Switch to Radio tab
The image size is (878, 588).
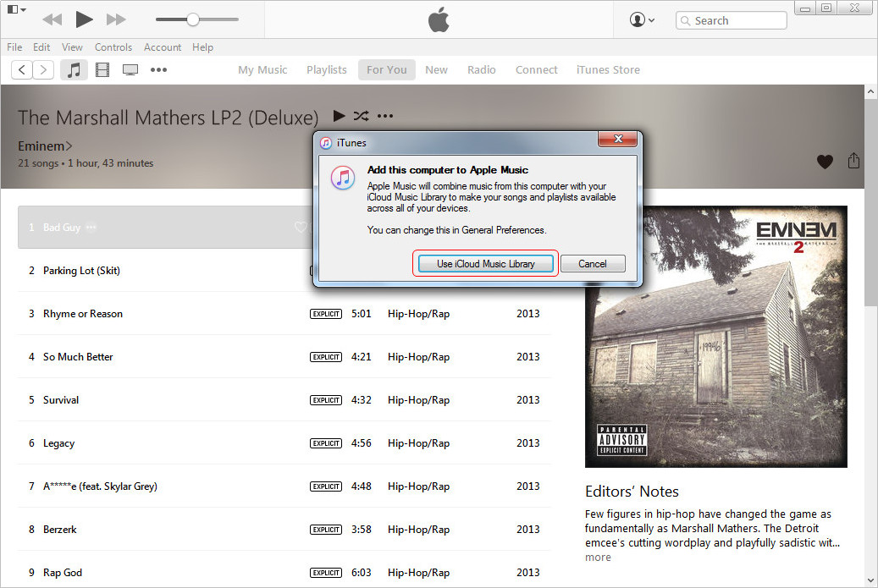(482, 70)
